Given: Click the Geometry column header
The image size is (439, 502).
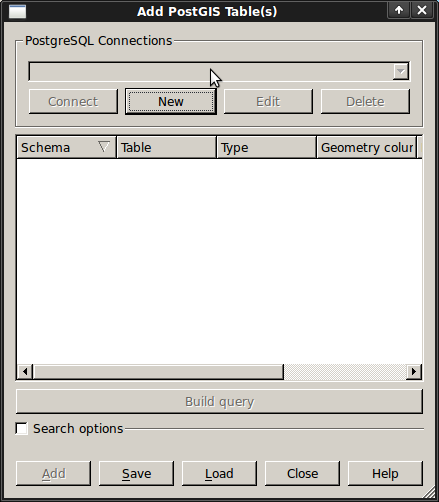Looking at the screenshot, I should click(366, 147).
